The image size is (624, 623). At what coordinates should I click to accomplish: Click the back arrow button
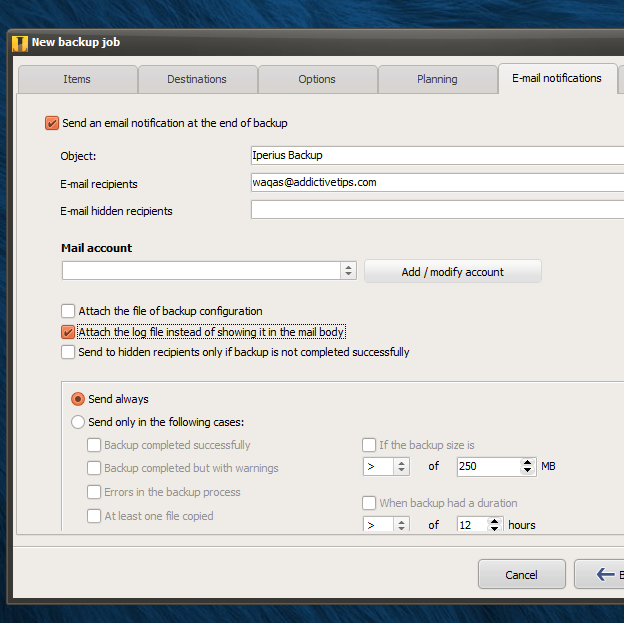599,574
